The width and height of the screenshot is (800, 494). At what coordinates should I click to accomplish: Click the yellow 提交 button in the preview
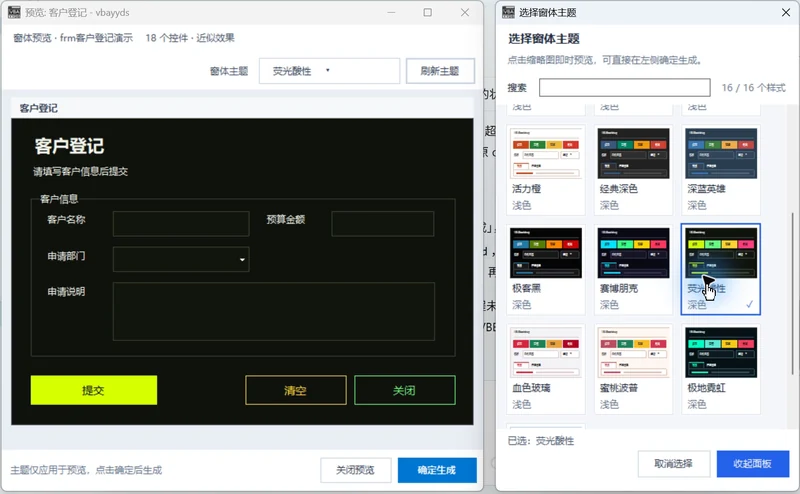[x=94, y=390]
